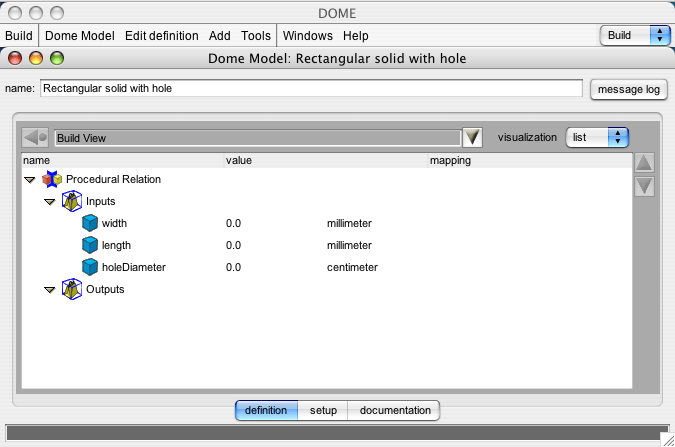Click the message log button

[629, 90]
